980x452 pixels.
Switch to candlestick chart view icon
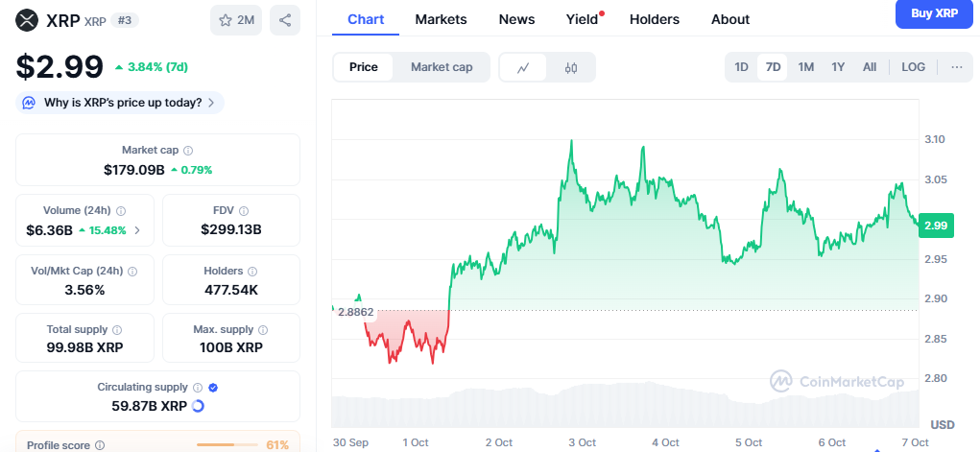(571, 67)
